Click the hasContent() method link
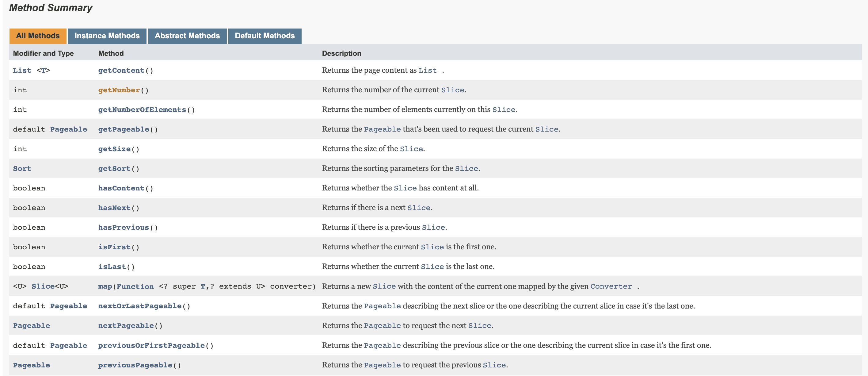868x376 pixels. coord(121,188)
